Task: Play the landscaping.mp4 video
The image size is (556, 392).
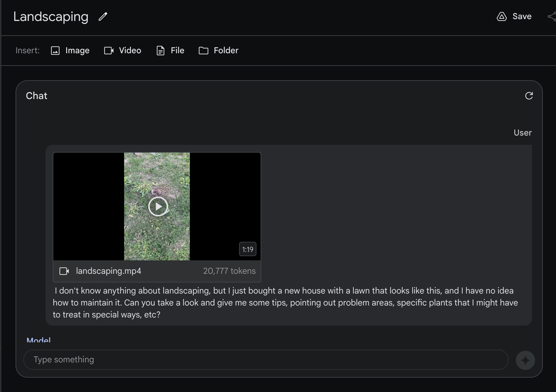Action: (158, 206)
